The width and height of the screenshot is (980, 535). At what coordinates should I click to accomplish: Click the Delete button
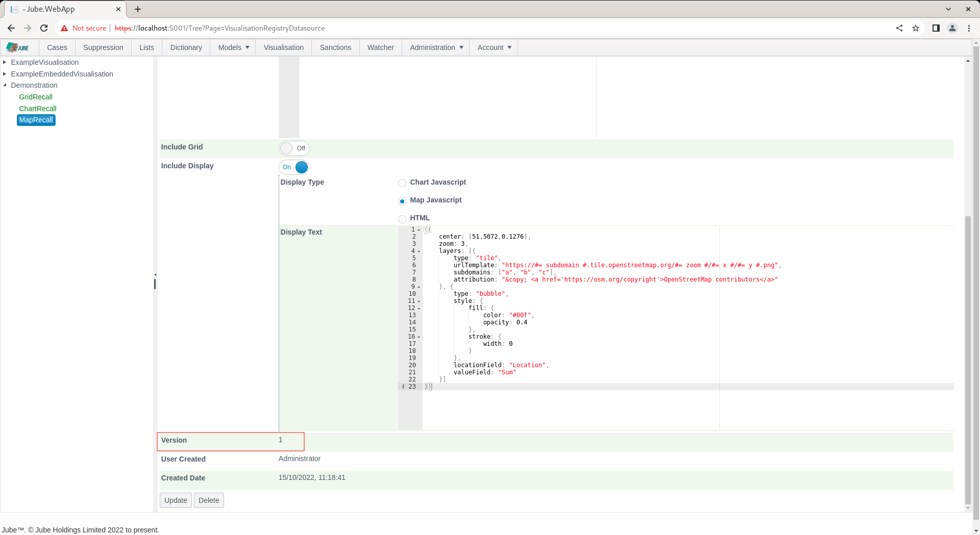[209, 500]
